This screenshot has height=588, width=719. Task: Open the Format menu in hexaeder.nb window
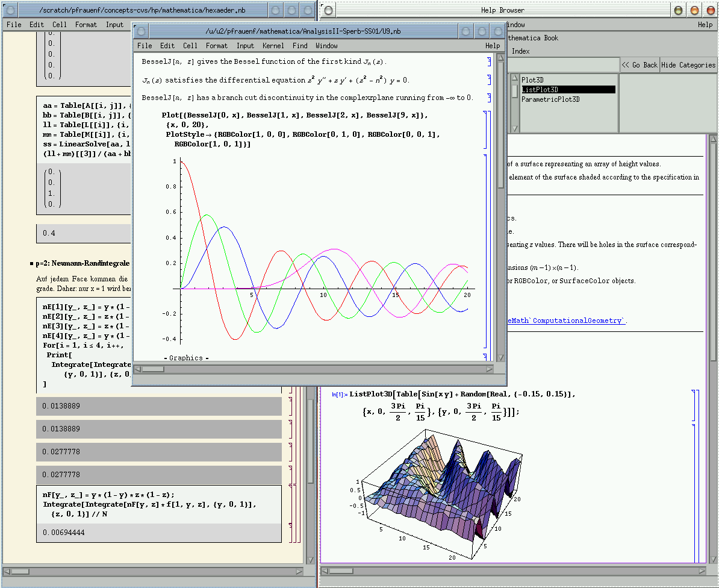click(86, 25)
